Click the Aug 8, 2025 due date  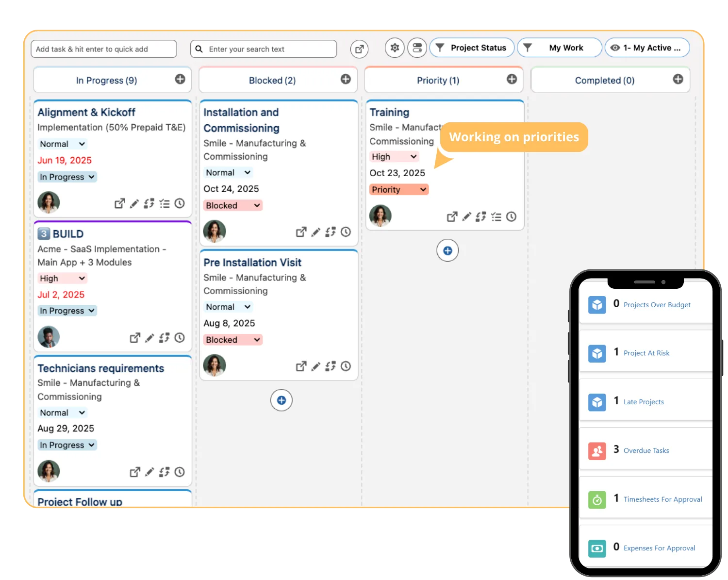pos(229,323)
